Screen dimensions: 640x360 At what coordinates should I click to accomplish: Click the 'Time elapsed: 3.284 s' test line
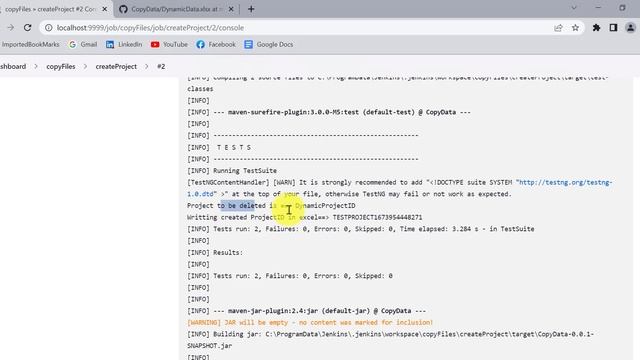pyautogui.click(x=361, y=229)
